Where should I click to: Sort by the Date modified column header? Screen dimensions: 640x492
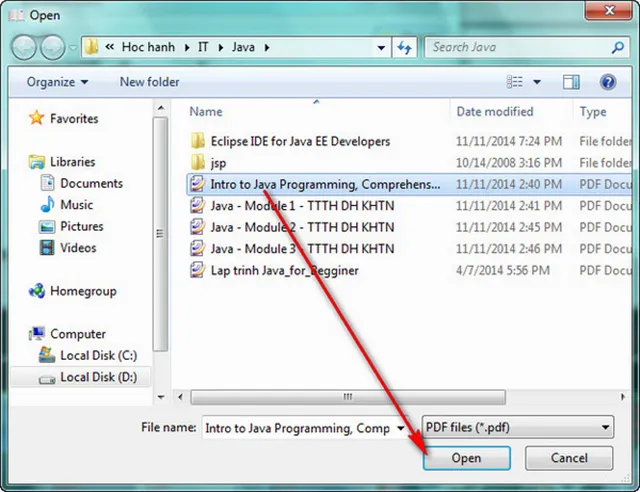pyautogui.click(x=495, y=112)
